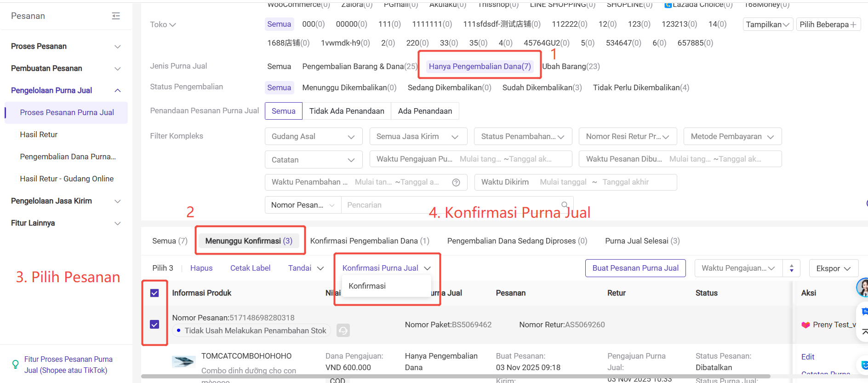
Task: Choose Konfirmasi from the open dropdown menu
Action: 367,286
